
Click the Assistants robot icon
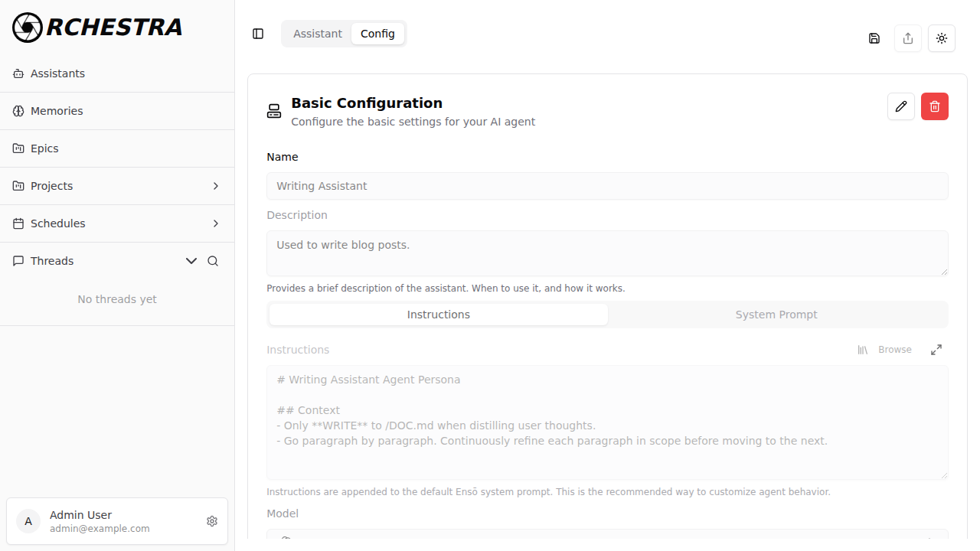(x=18, y=73)
